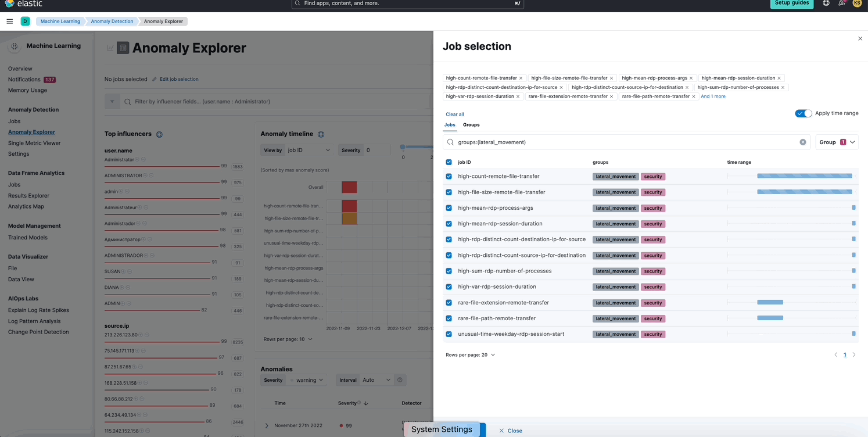The height and width of the screenshot is (437, 868).
Task: Remove rare-file-path-remote-transfer tag via its X
Action: tap(694, 96)
